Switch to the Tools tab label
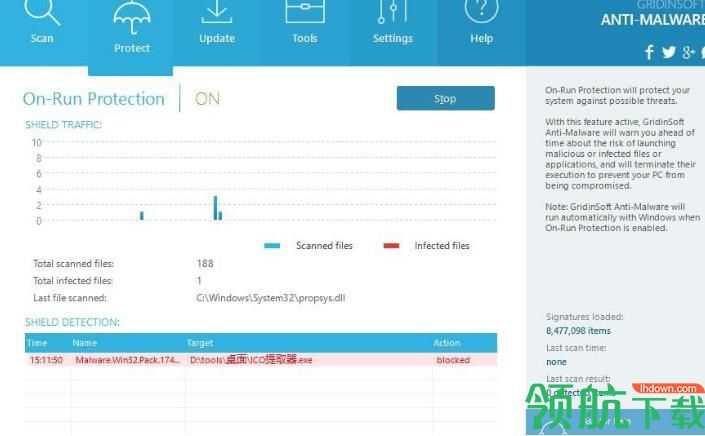 (305, 38)
